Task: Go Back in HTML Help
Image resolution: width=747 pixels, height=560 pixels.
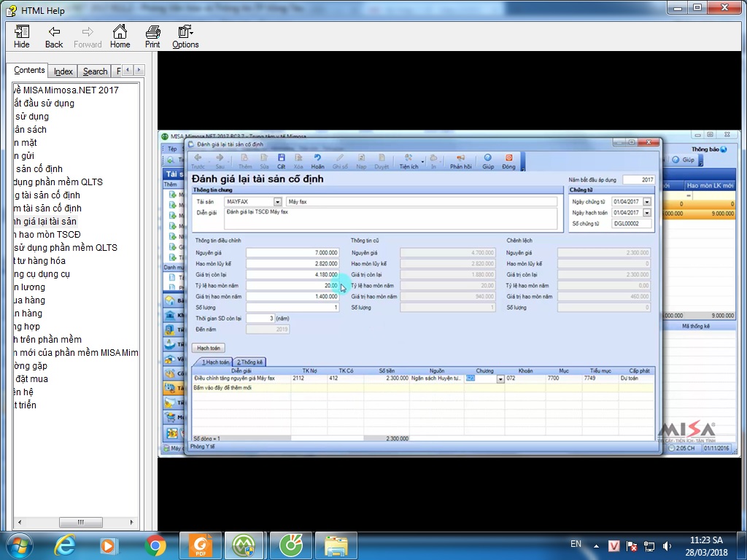Action: 54,36
